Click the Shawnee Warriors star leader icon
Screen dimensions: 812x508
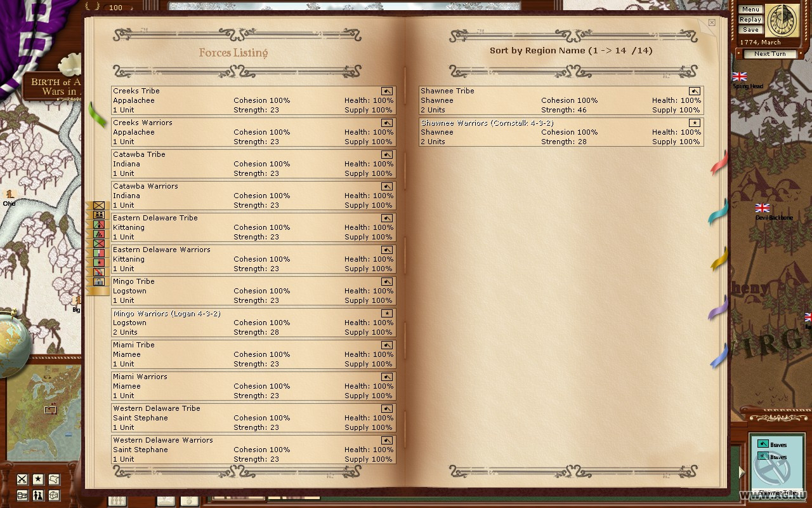(695, 123)
